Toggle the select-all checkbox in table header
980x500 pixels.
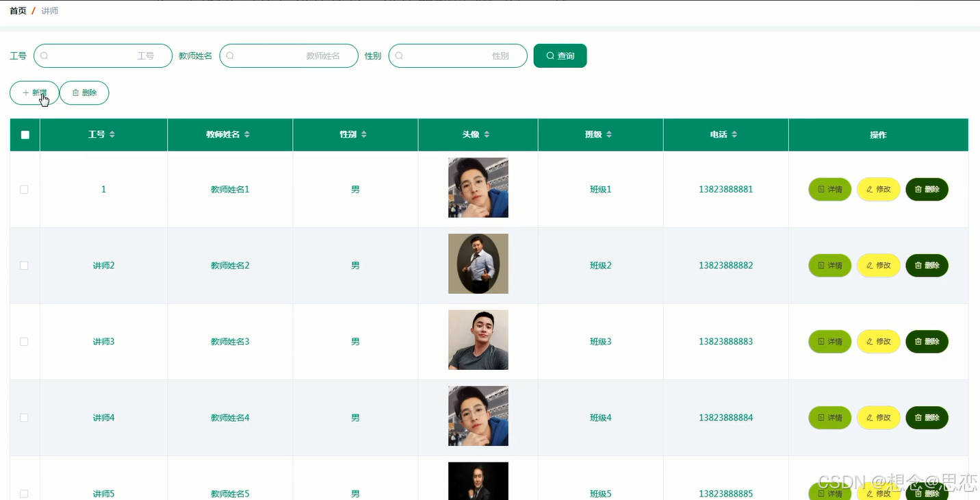(x=25, y=135)
